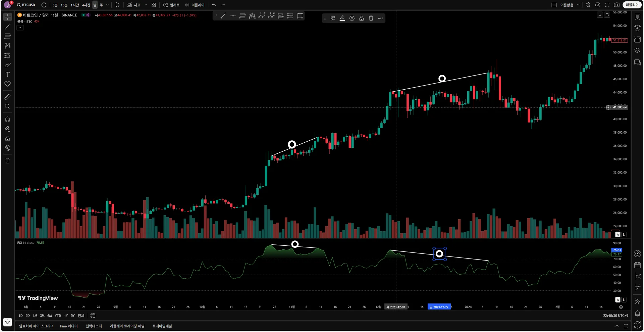This screenshot has height=332, width=644.
Task: Redo the last undone action
Action: 223,5
